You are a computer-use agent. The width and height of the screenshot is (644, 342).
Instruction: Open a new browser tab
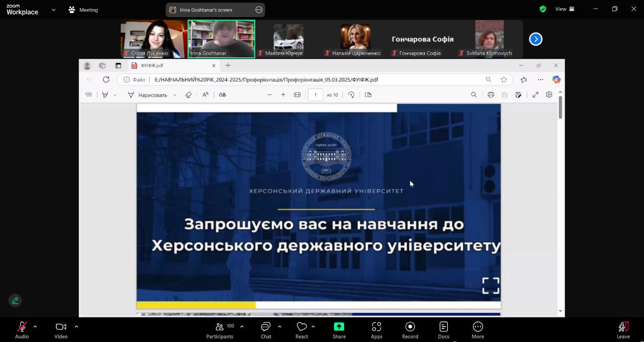pos(228,65)
